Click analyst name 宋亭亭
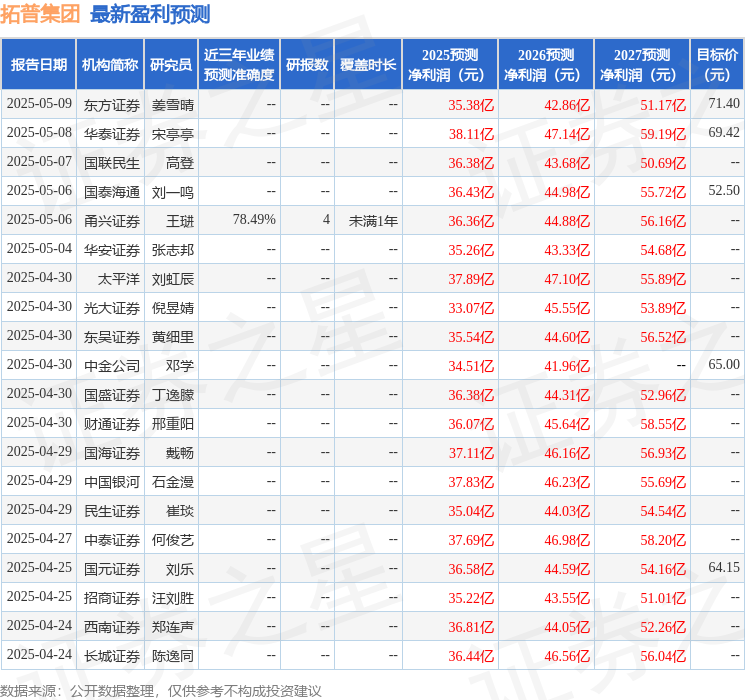This screenshot has width=745, height=700. (172, 134)
